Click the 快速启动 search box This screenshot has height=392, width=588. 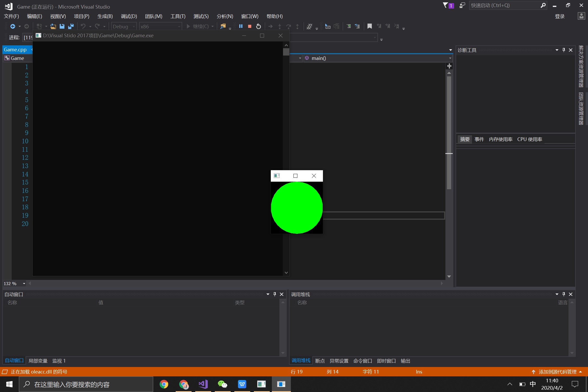(503, 5)
